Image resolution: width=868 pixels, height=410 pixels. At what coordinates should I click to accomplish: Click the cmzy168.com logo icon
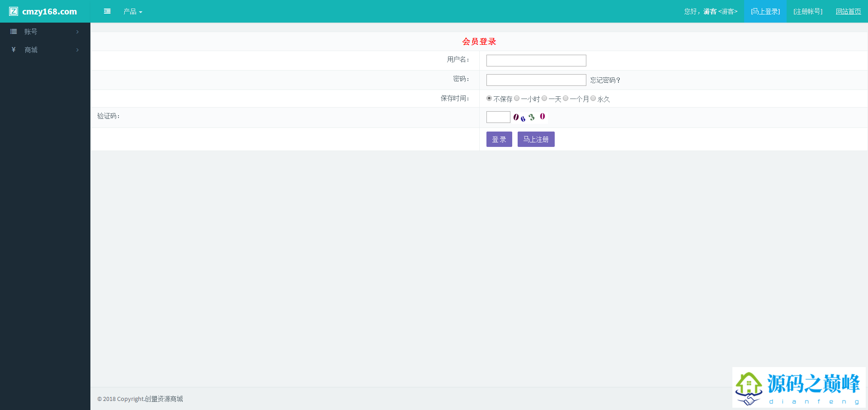14,11
